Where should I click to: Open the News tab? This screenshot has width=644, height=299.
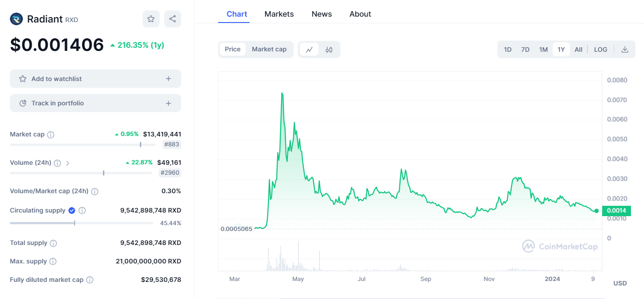pos(322,14)
